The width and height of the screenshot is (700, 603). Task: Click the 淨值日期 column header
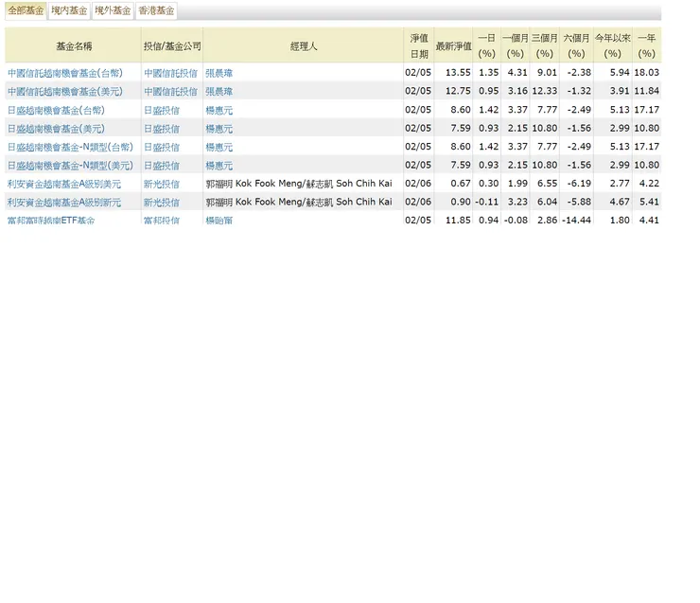coord(419,46)
